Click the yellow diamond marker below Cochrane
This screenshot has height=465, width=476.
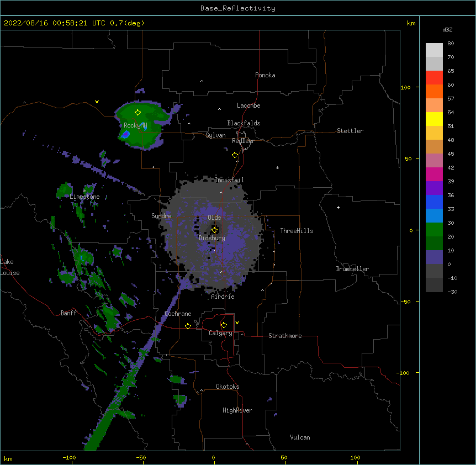(188, 326)
